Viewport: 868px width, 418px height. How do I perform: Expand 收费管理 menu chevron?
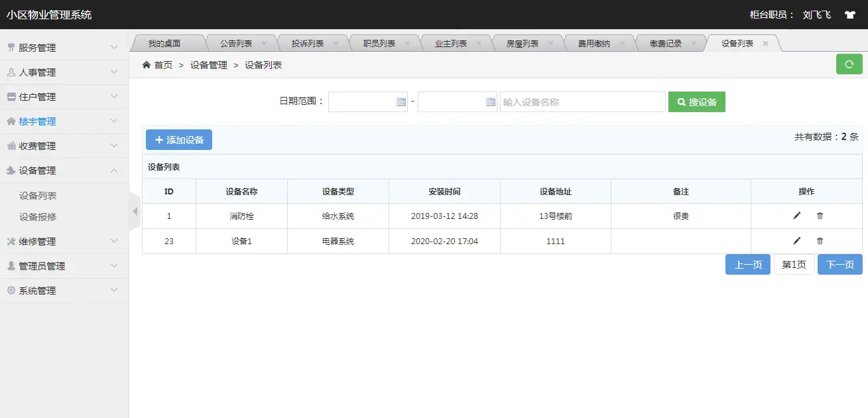pyautogui.click(x=114, y=145)
